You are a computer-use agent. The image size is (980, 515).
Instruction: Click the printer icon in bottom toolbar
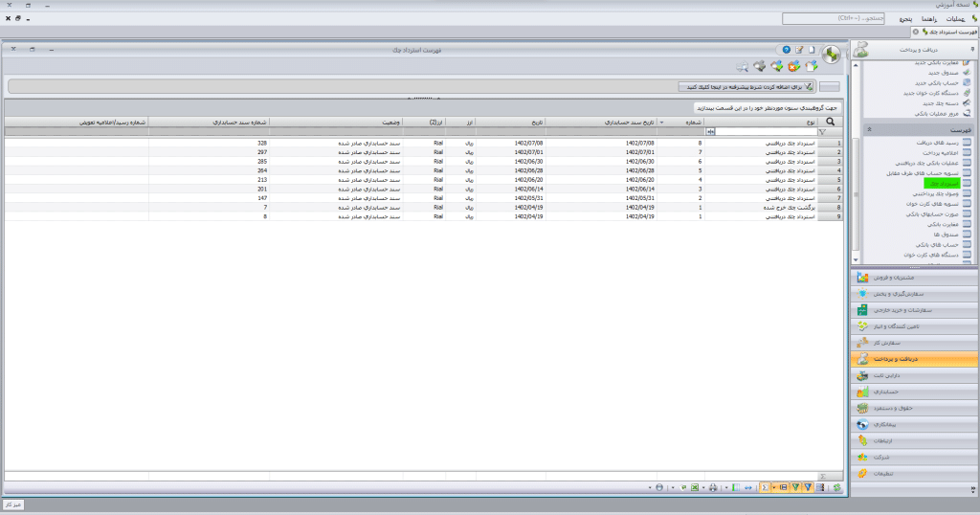(713, 487)
